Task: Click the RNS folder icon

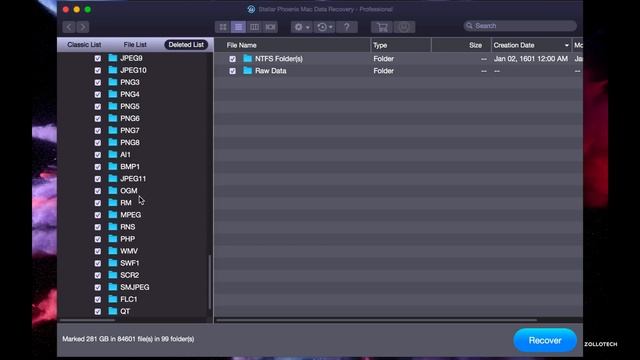Action: (113, 227)
